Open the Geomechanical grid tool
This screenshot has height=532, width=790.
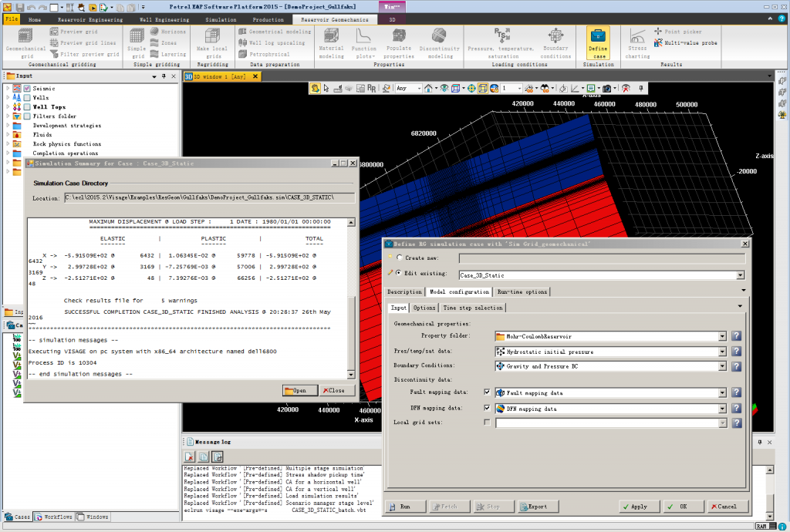click(25, 42)
